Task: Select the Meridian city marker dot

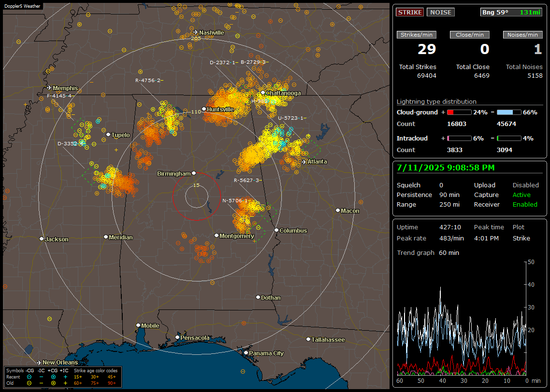Action: (105, 237)
